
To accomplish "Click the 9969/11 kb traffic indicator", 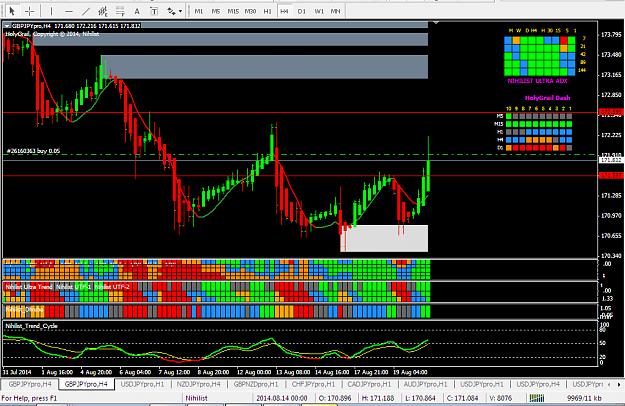I will (584, 398).
